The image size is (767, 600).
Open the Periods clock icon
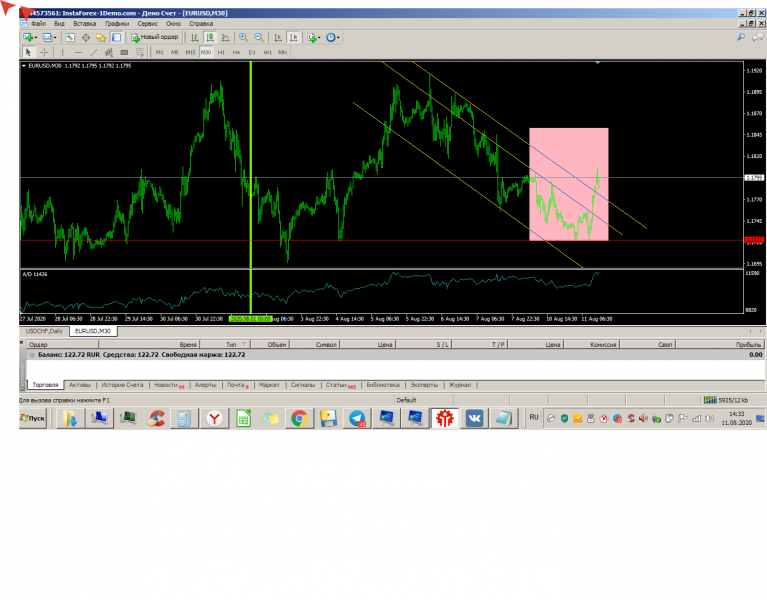[x=331, y=37]
